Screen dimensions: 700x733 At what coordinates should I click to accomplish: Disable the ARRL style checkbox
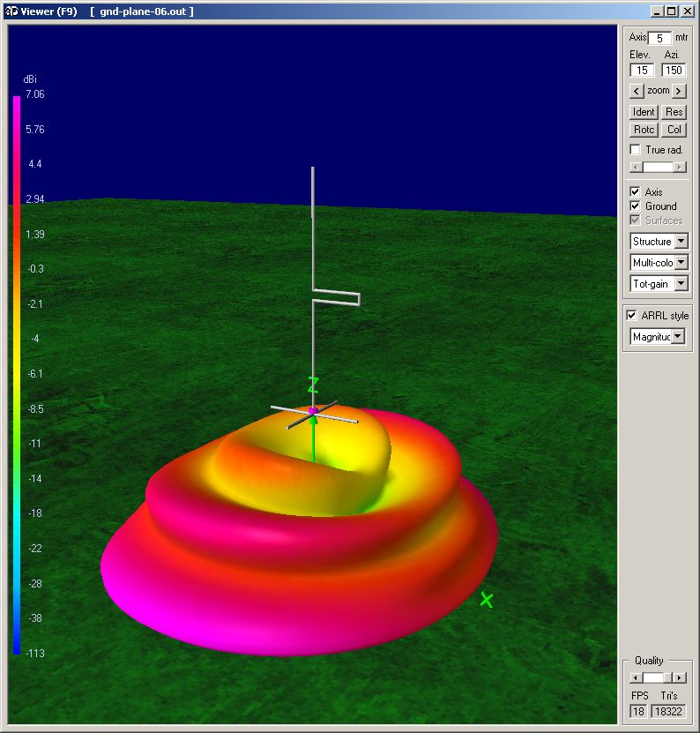(631, 315)
